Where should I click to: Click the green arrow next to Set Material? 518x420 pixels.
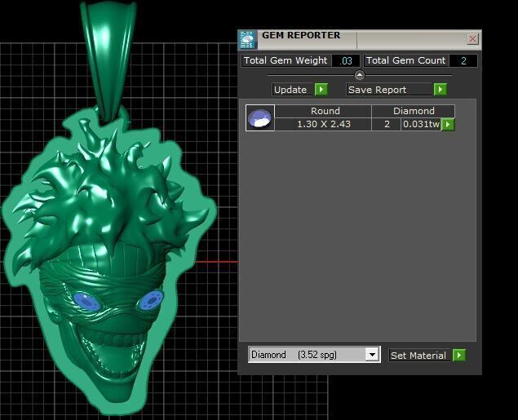459,356
